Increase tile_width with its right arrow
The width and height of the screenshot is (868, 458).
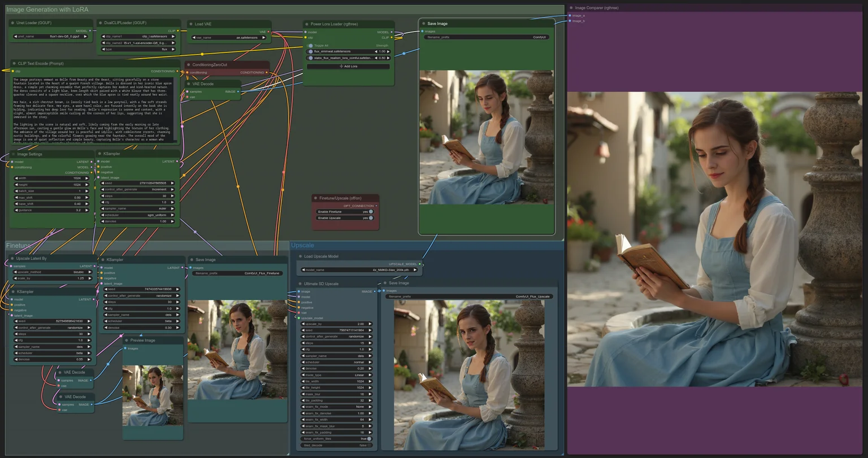pyautogui.click(x=370, y=381)
